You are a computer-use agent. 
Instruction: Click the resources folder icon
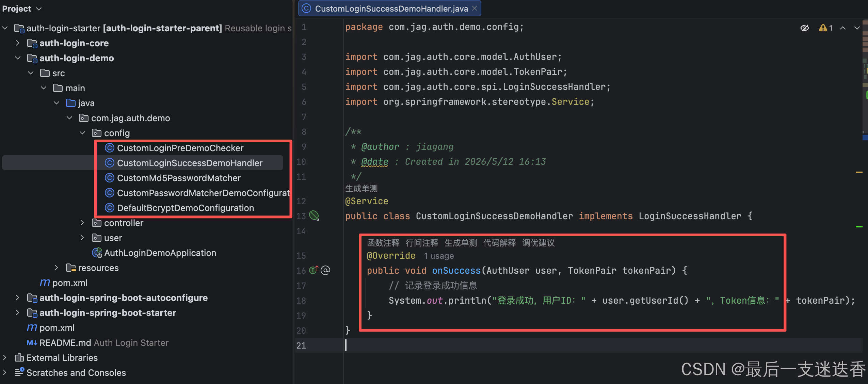71,268
